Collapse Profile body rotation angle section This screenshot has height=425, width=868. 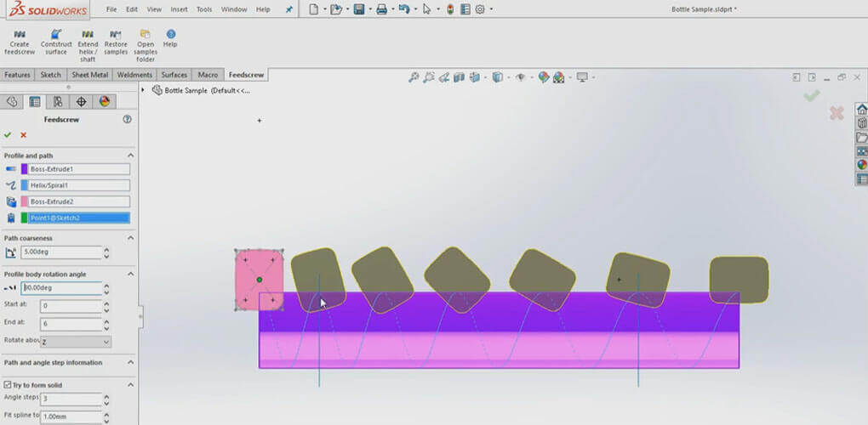[x=131, y=274]
